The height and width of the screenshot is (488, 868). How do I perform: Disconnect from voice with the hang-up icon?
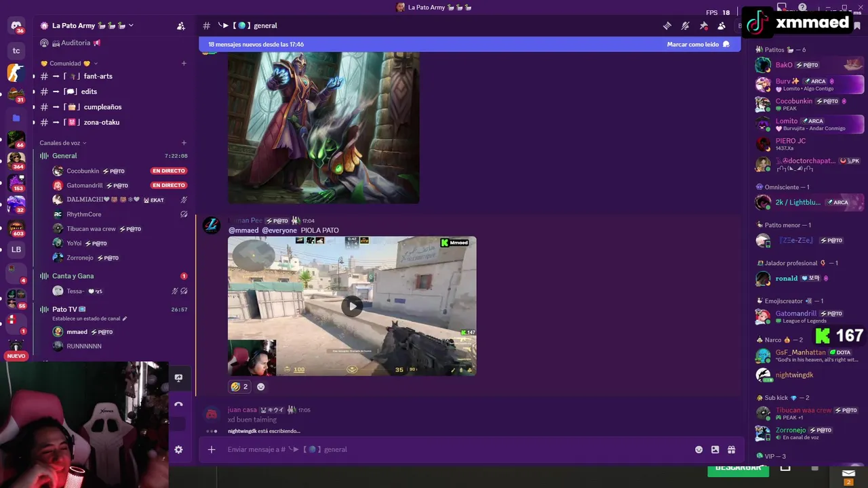tap(178, 405)
